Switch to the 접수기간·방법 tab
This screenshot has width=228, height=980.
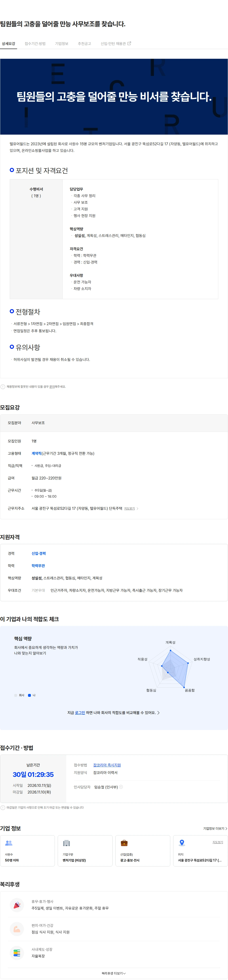coord(35,44)
